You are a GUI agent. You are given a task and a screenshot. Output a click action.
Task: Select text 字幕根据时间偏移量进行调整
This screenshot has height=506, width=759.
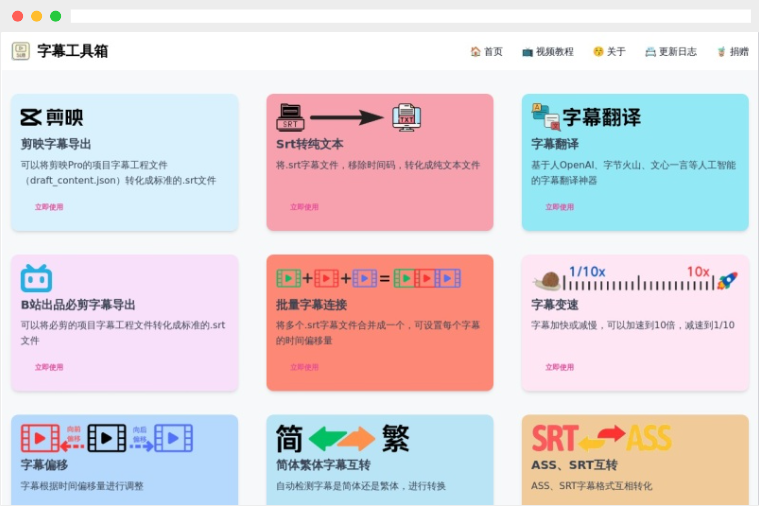click(x=82, y=486)
